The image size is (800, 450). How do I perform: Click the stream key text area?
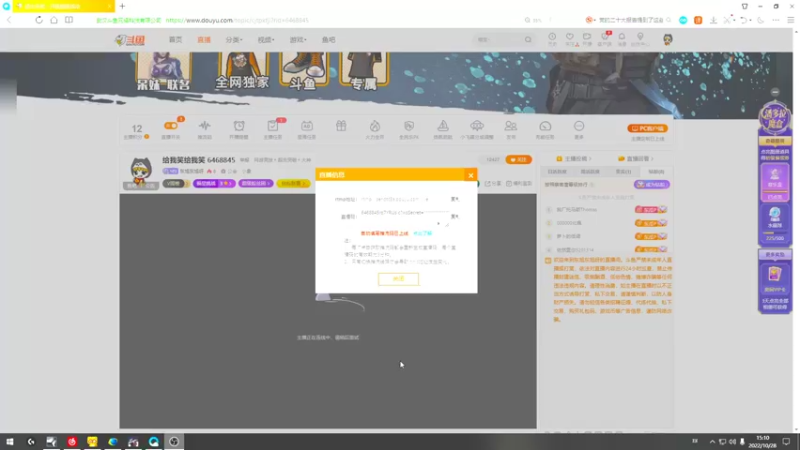(x=404, y=218)
